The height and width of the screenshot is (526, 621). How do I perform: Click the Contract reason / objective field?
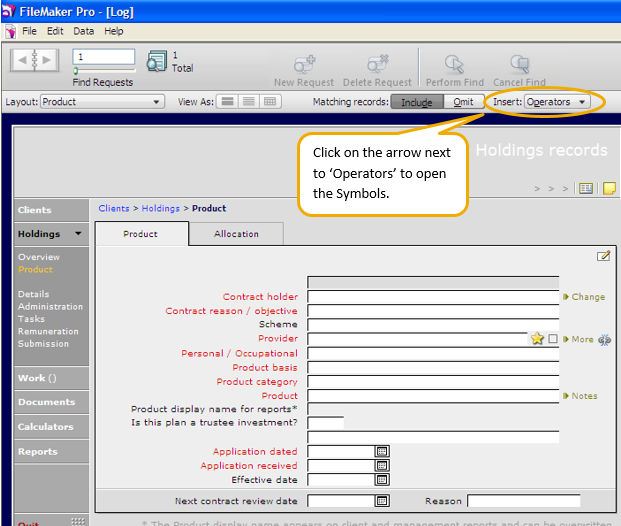point(433,311)
